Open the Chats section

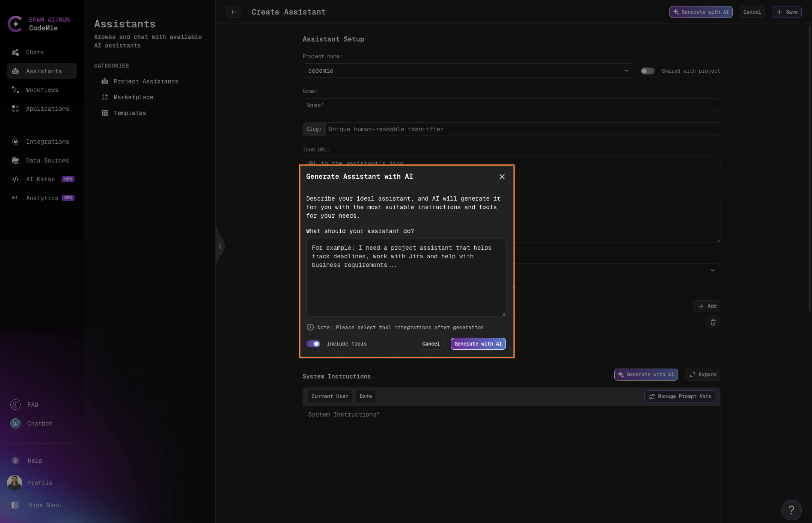point(34,52)
